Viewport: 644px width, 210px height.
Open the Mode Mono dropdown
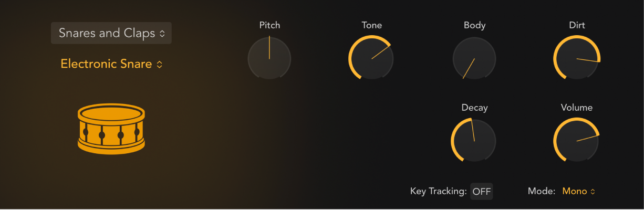tap(578, 191)
